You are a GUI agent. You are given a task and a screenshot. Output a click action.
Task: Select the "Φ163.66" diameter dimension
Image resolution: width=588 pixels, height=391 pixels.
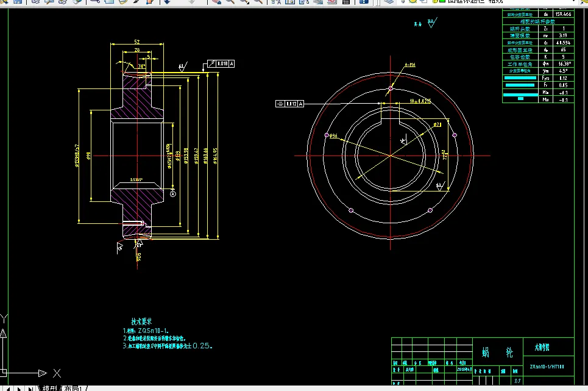pyautogui.click(x=205, y=156)
